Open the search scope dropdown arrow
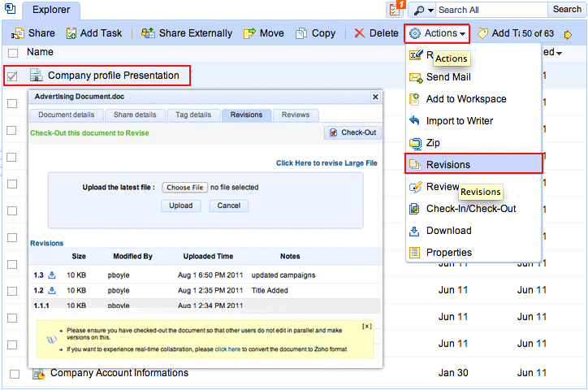The width and height of the screenshot is (588, 390). (x=430, y=10)
